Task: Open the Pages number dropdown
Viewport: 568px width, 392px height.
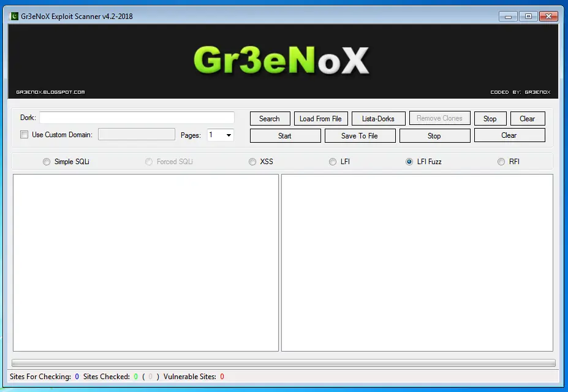Action: pyautogui.click(x=229, y=135)
